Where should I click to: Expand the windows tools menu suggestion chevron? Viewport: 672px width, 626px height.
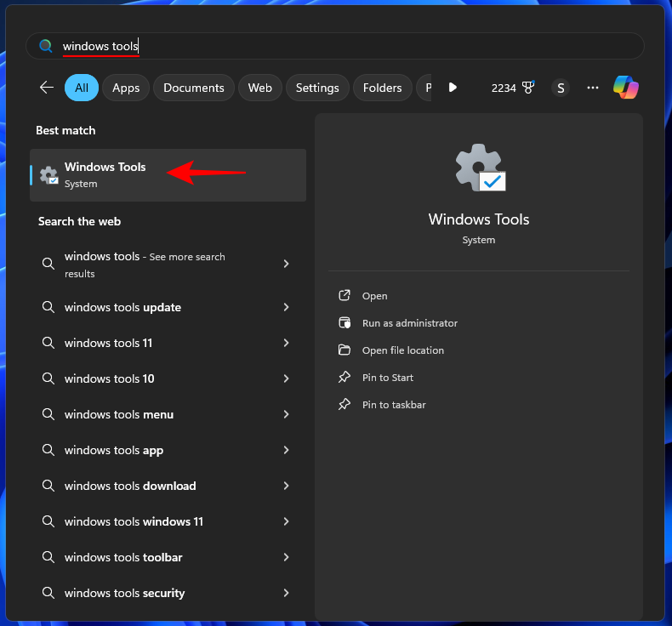coord(286,414)
